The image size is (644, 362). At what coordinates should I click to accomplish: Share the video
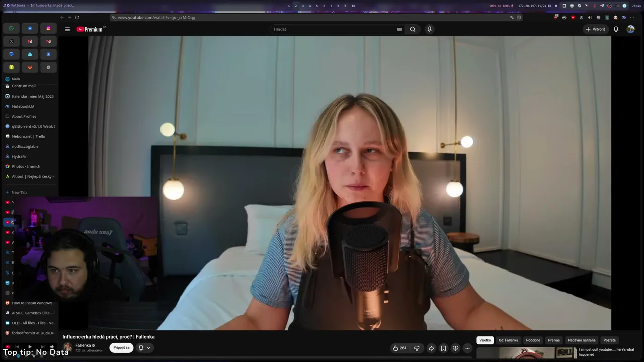[431, 348]
